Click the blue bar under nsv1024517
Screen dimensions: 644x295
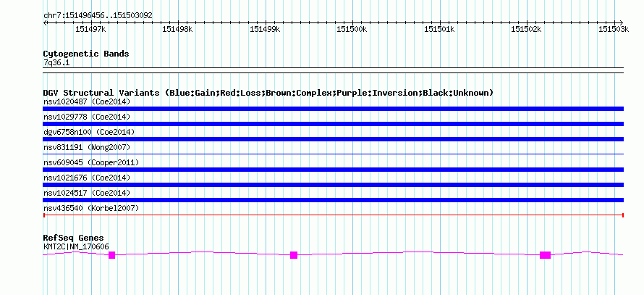(x=333, y=200)
